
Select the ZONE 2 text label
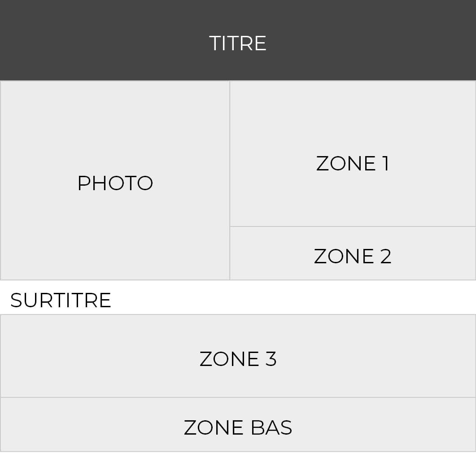[x=353, y=257]
